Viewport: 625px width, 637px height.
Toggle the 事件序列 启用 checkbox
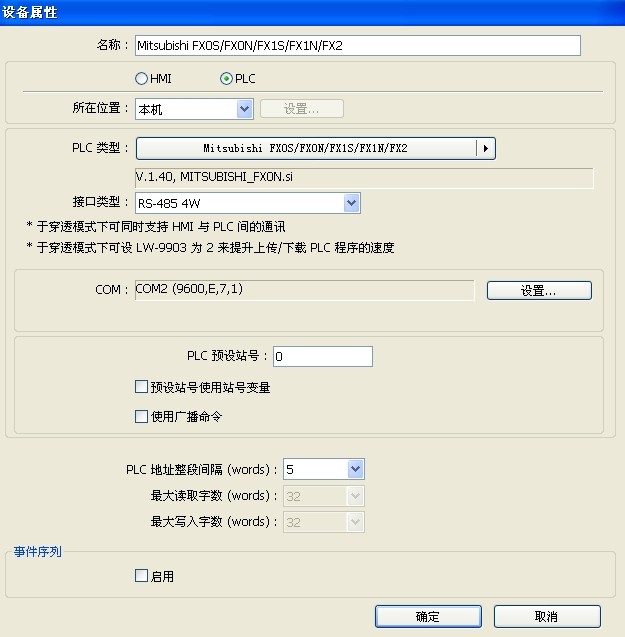click(x=141, y=576)
